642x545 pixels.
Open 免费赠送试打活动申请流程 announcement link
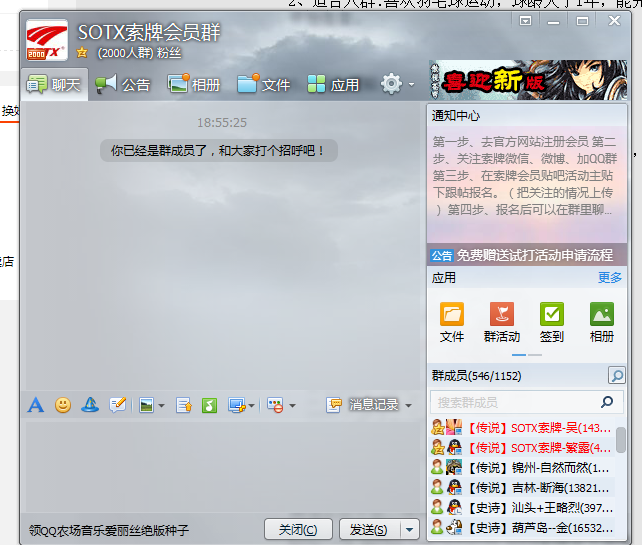point(535,256)
